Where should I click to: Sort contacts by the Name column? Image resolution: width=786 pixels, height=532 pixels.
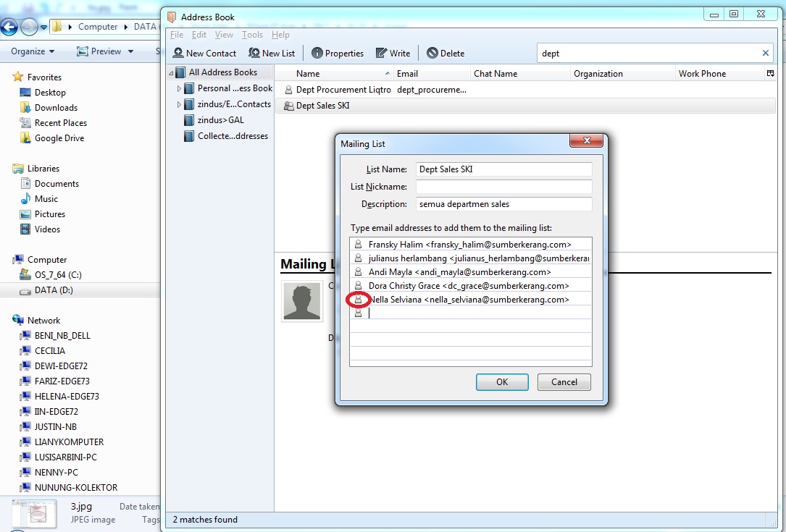(333, 74)
